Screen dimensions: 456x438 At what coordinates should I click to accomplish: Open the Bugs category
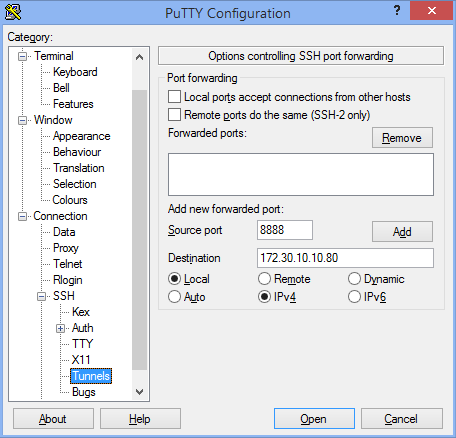[84, 392]
